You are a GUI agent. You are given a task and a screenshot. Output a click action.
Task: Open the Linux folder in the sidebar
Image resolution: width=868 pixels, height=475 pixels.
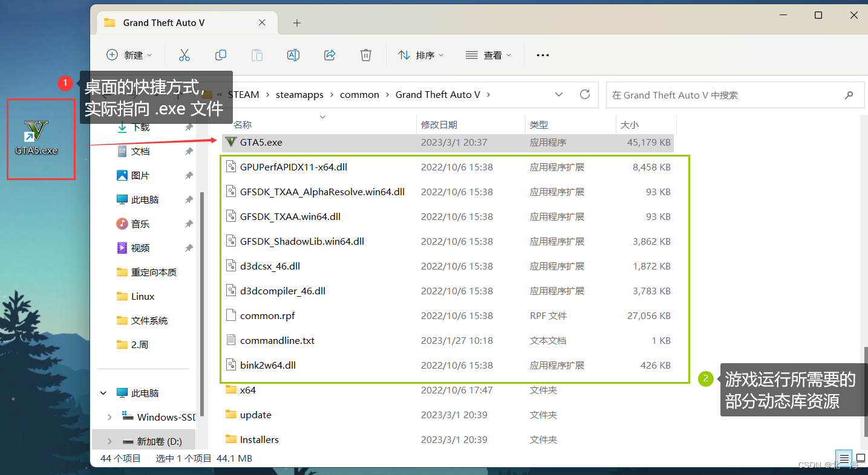pyautogui.click(x=136, y=296)
